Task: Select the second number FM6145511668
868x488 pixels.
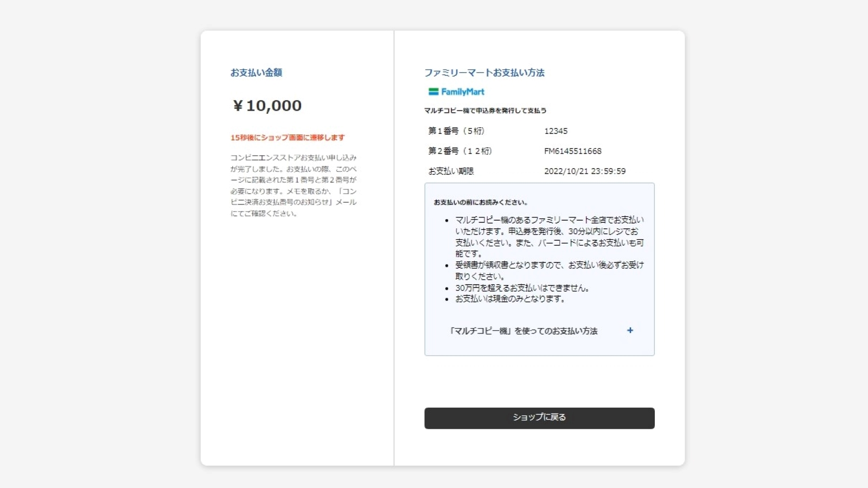Action: point(573,151)
